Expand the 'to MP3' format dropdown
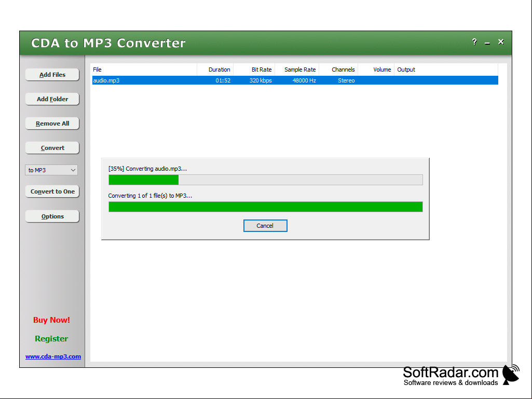Screen dimensions: 532x399 [51, 170]
